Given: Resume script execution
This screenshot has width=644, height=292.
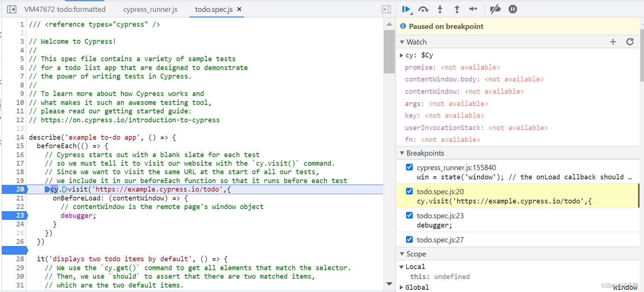Looking at the screenshot, I should (407, 9).
